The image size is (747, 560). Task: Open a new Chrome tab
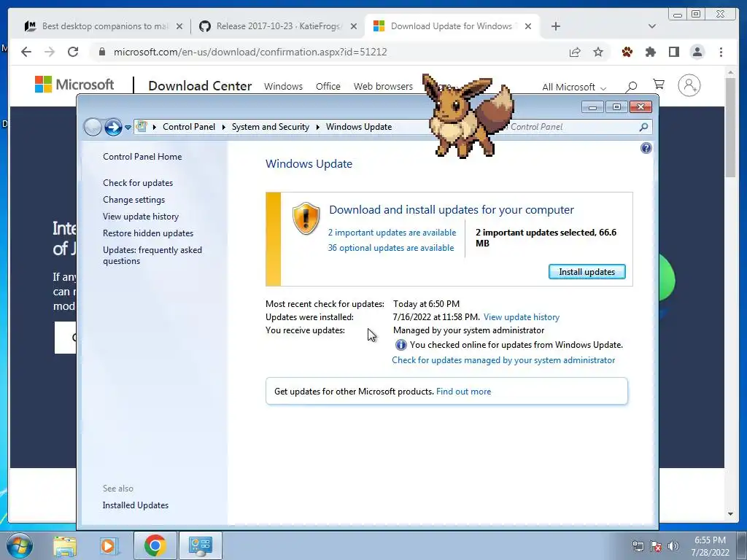pyautogui.click(x=555, y=26)
